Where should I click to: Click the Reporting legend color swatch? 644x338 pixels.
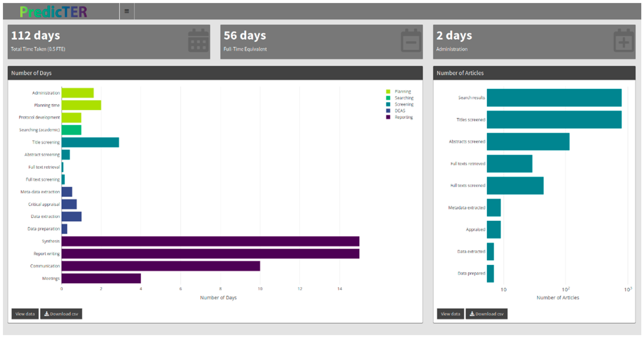388,117
